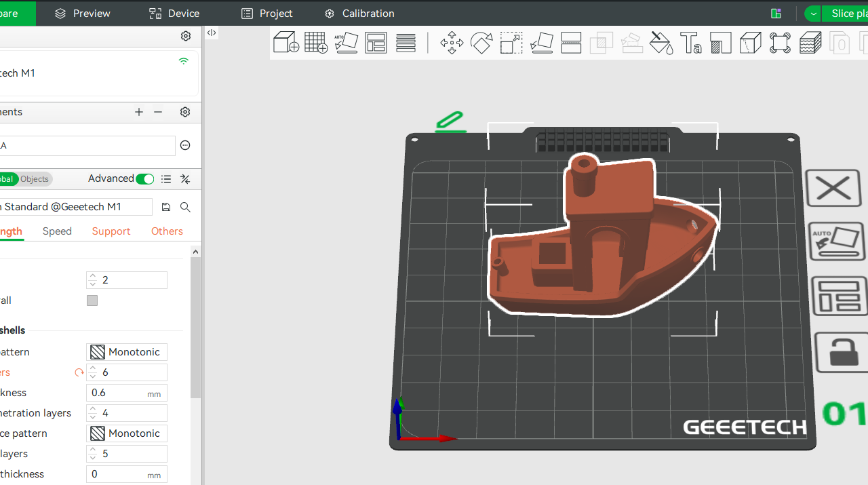Image resolution: width=868 pixels, height=485 pixels.
Task: Add a filament using the plus button
Action: [x=139, y=112]
